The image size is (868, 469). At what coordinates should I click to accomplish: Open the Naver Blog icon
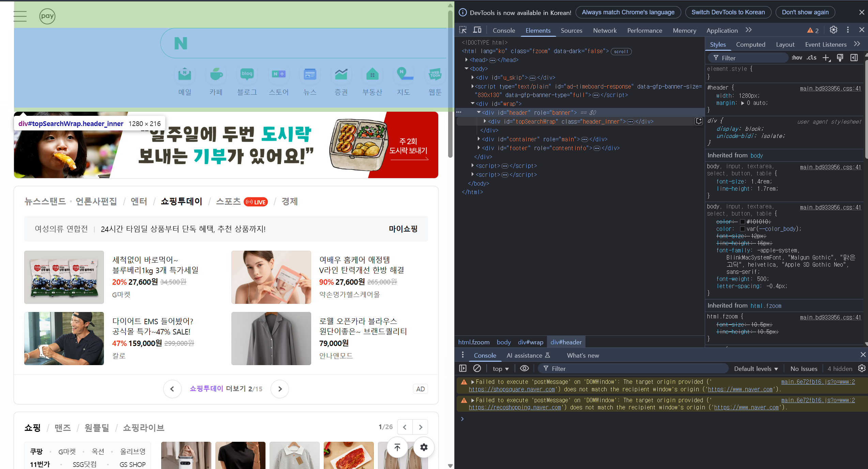tap(247, 74)
